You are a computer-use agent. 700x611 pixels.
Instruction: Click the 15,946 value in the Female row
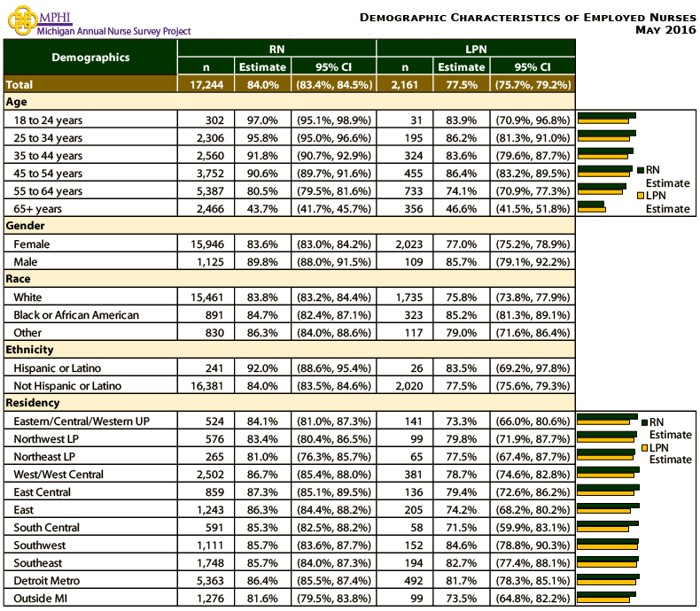[x=206, y=244]
